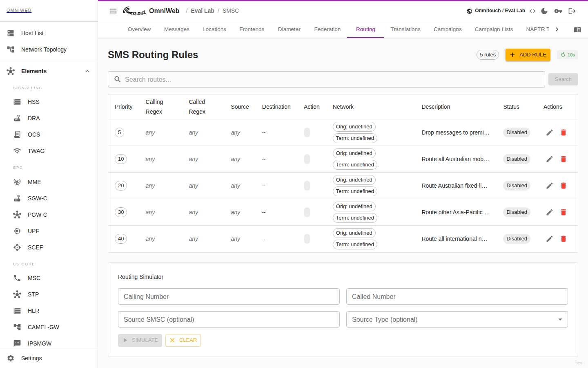Image resolution: width=588 pixels, height=368 pixels.
Task: Open SGW-C element page
Action: click(49, 198)
